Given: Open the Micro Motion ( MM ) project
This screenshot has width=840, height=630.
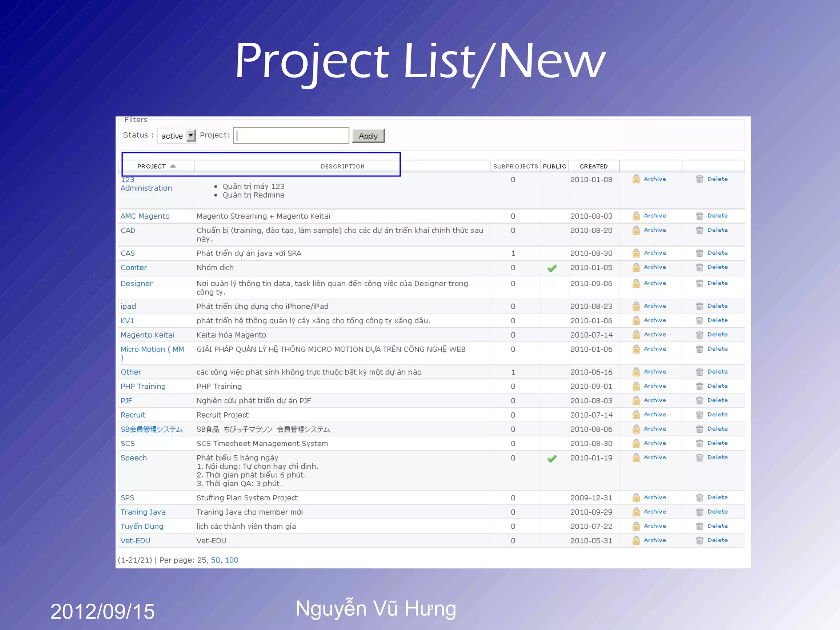Looking at the screenshot, I should [152, 354].
